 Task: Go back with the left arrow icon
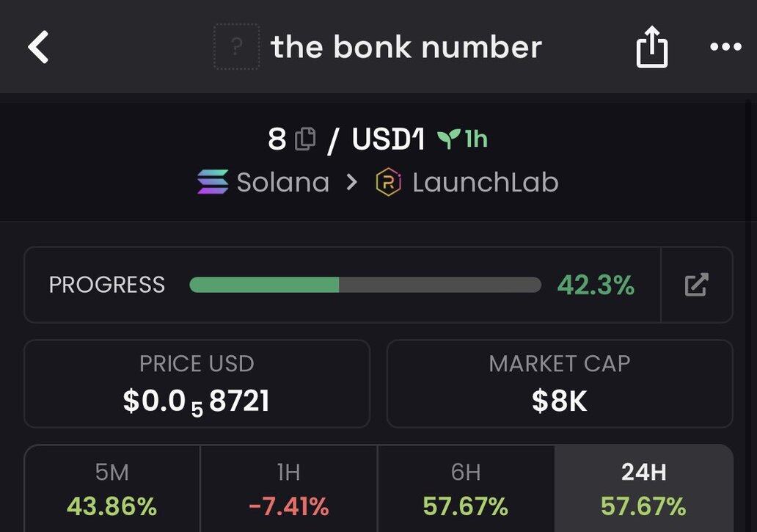pos(38,47)
